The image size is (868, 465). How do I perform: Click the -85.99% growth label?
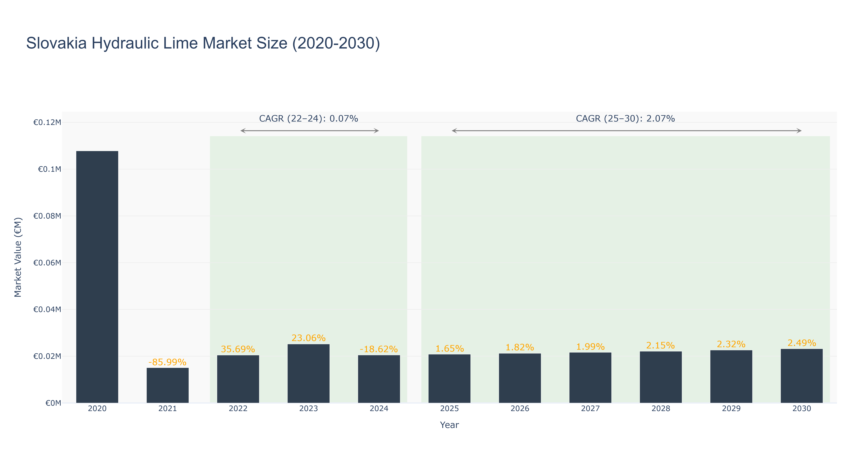tap(167, 362)
